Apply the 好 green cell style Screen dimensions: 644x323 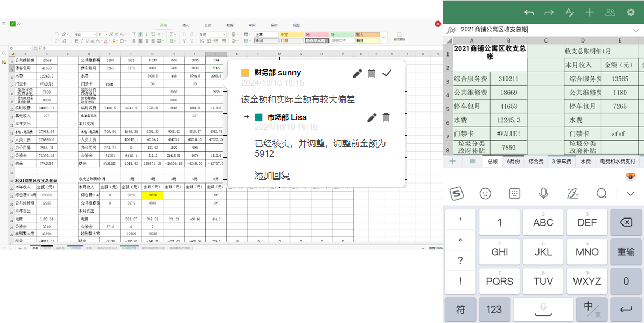click(342, 35)
